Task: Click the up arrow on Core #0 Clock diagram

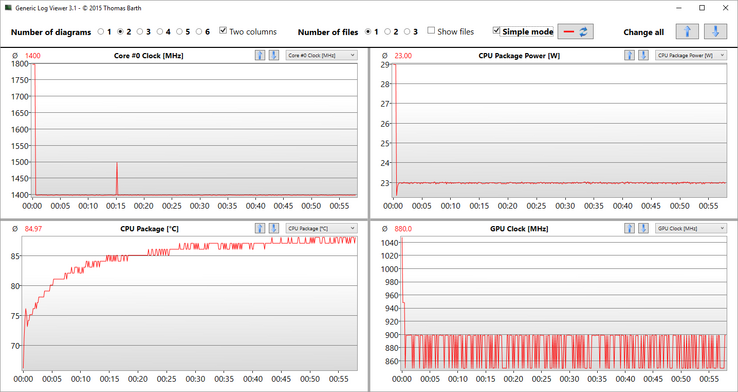Action: coord(260,56)
